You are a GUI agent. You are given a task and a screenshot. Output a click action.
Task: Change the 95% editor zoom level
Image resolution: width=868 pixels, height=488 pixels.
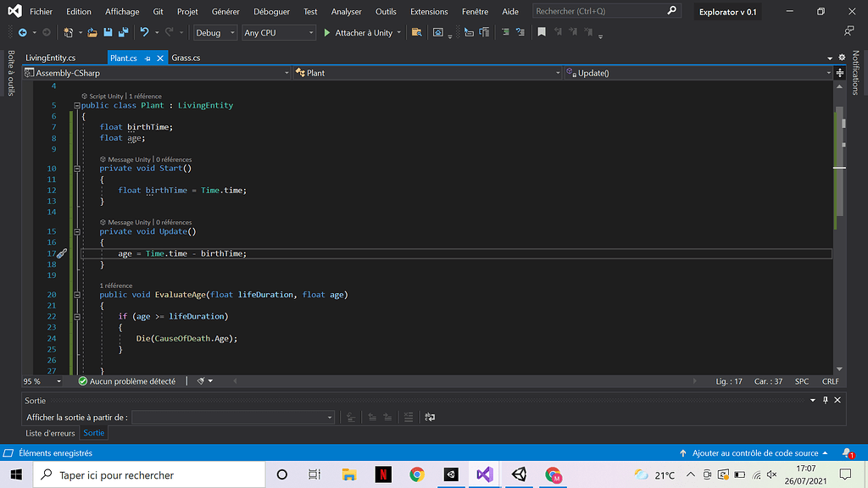coord(40,380)
